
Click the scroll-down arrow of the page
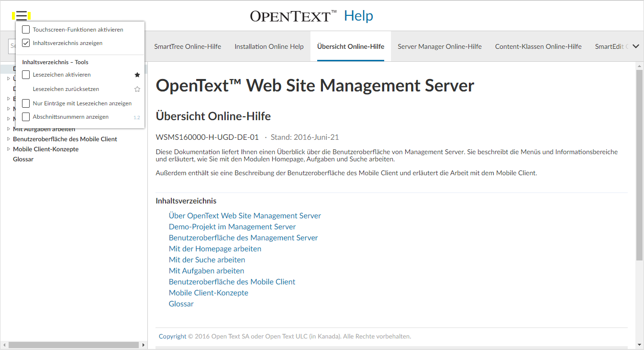640,345
